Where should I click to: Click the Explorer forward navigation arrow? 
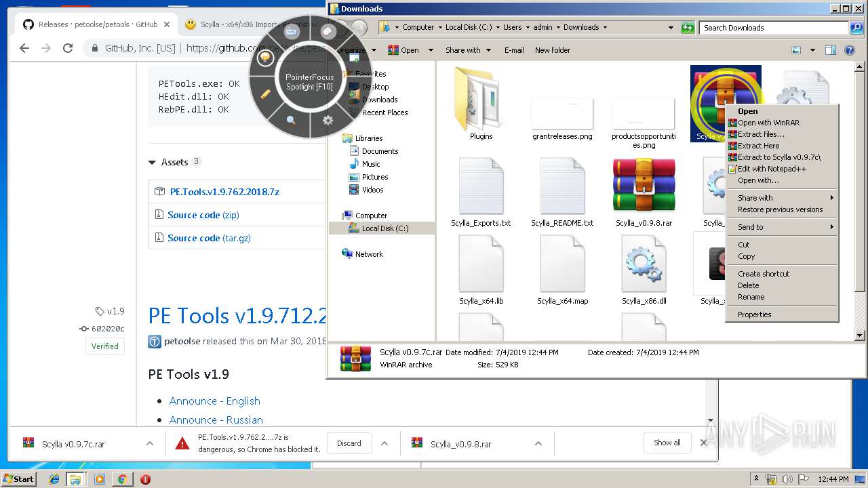point(359,28)
